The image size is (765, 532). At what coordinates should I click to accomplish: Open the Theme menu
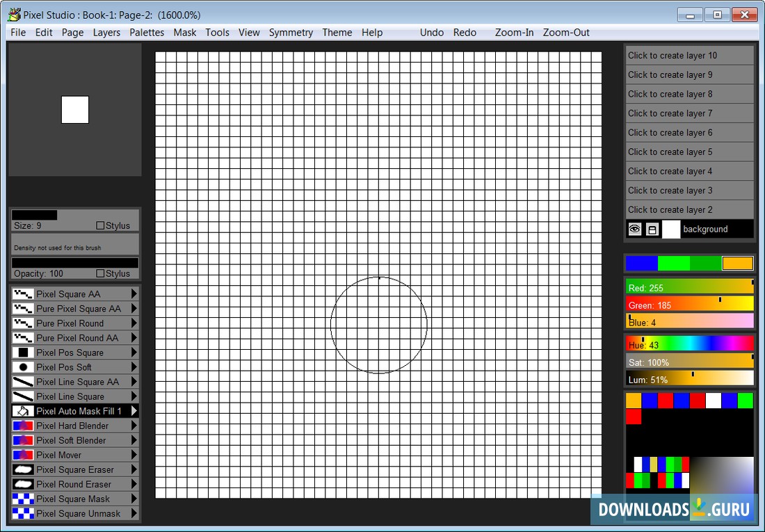tap(337, 32)
